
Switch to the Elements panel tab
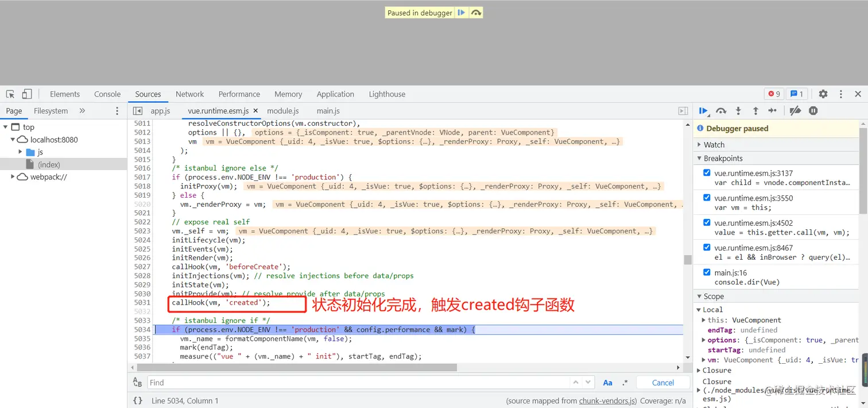tap(65, 94)
